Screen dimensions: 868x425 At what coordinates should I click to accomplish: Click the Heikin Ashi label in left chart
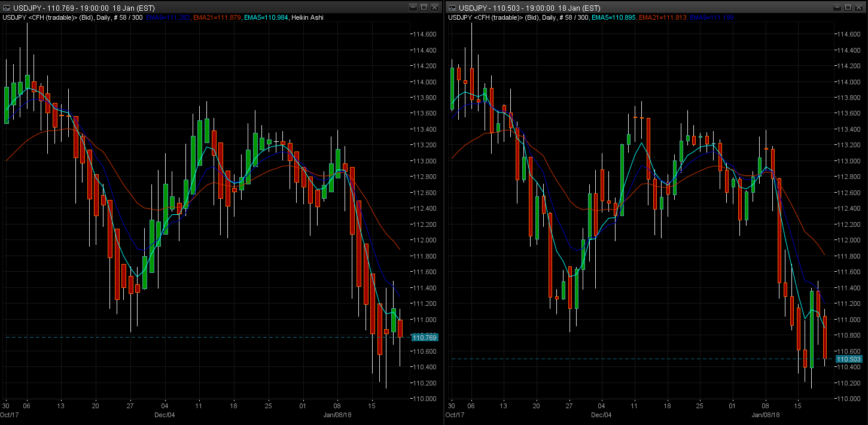[307, 17]
